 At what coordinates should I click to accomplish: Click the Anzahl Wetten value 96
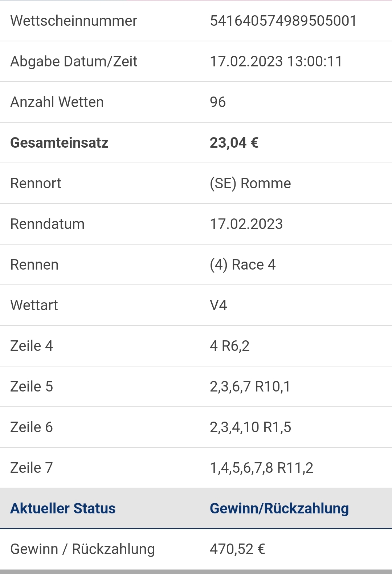click(218, 102)
